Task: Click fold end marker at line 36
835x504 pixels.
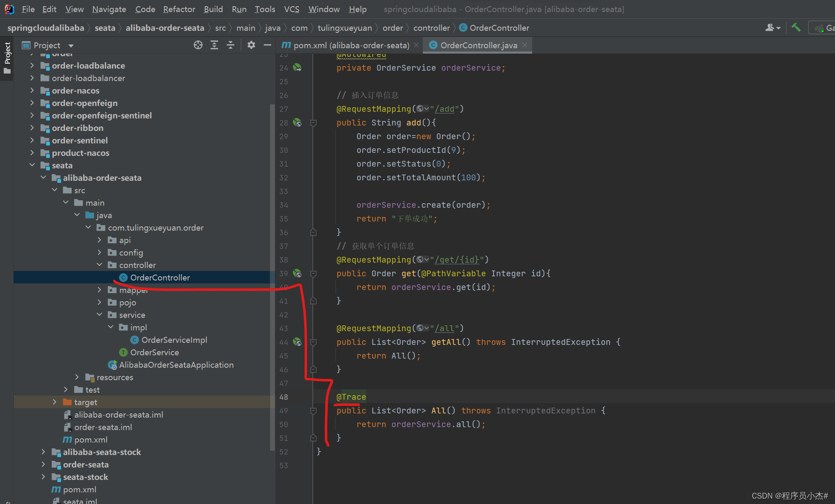Action: tap(313, 232)
